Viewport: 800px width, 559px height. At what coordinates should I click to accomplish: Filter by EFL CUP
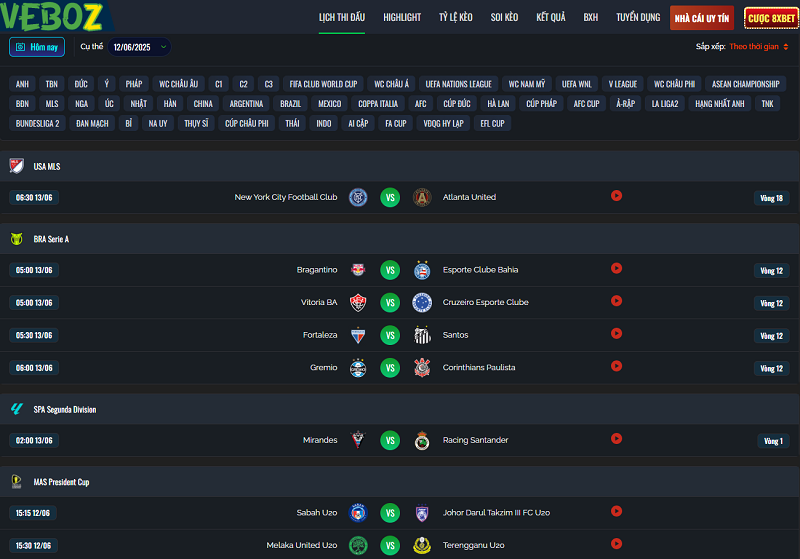point(492,123)
